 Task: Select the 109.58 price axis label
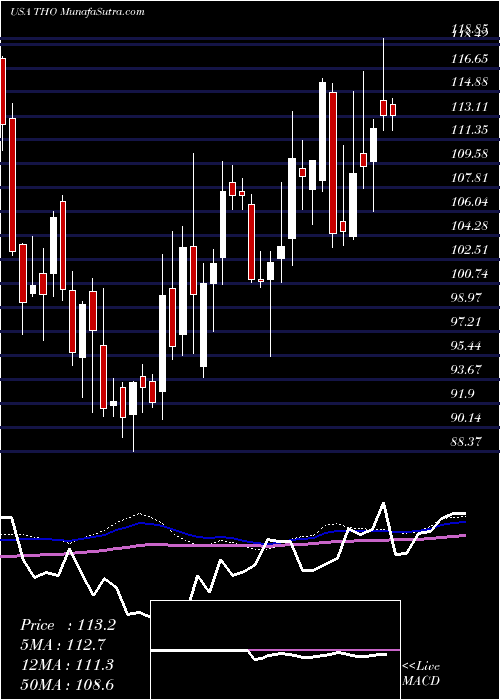click(470, 154)
